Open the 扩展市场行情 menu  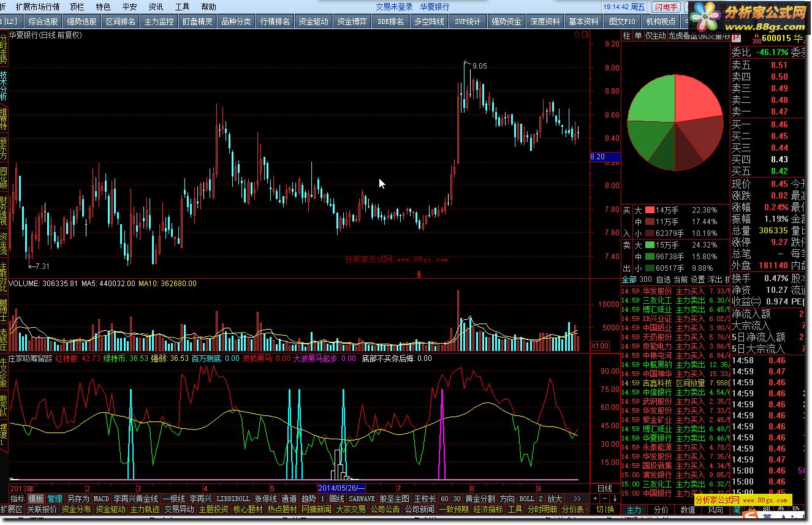(37, 7)
